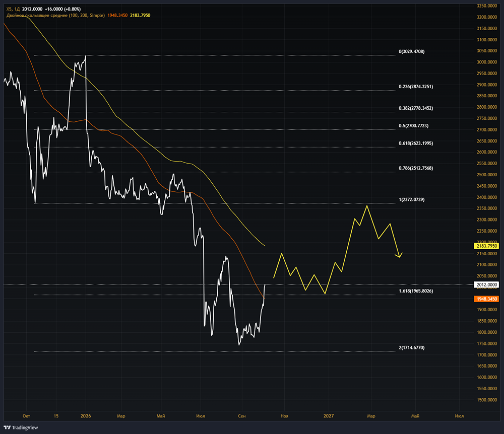
Task: Select the 1(2372.0739) Fibonacci level label
Action: tap(411, 199)
